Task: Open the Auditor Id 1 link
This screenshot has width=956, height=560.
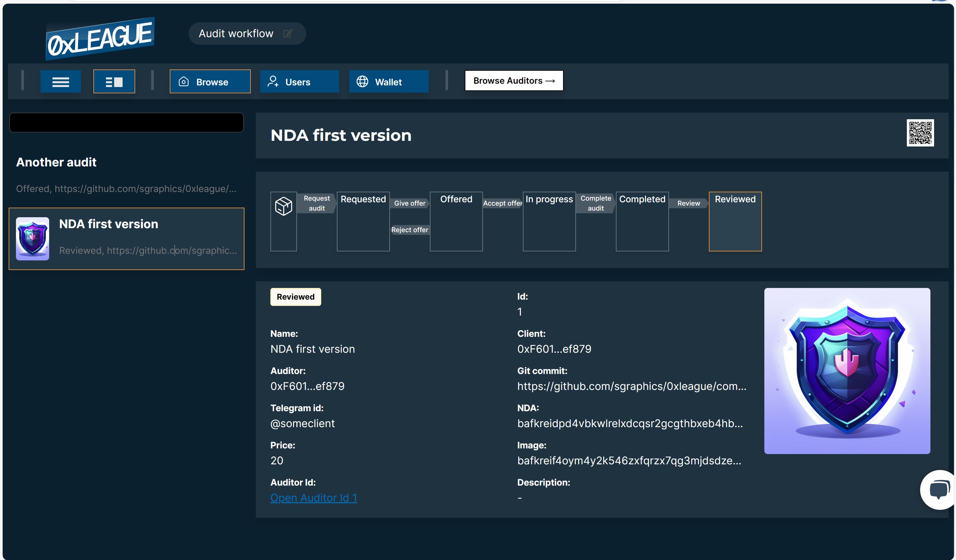Action: click(x=314, y=498)
